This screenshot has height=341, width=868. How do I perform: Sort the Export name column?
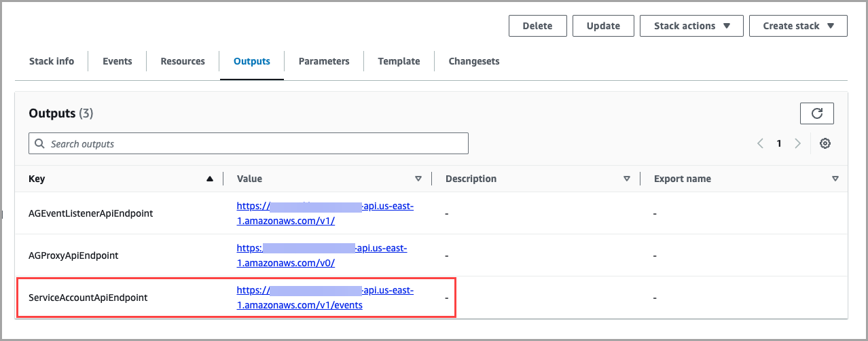click(x=835, y=179)
